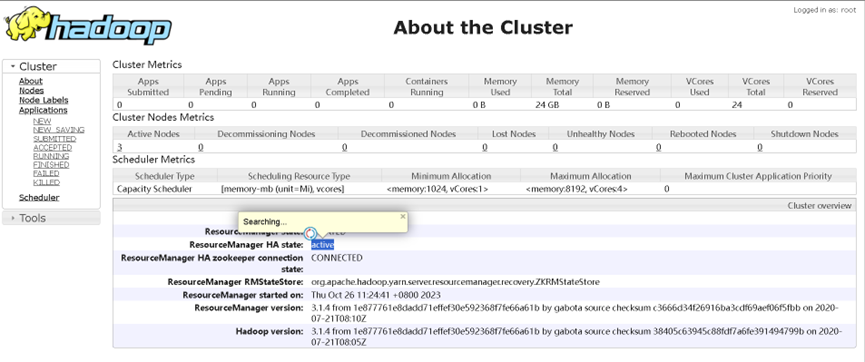Show NEW applications
865x362 pixels.
tap(42, 121)
